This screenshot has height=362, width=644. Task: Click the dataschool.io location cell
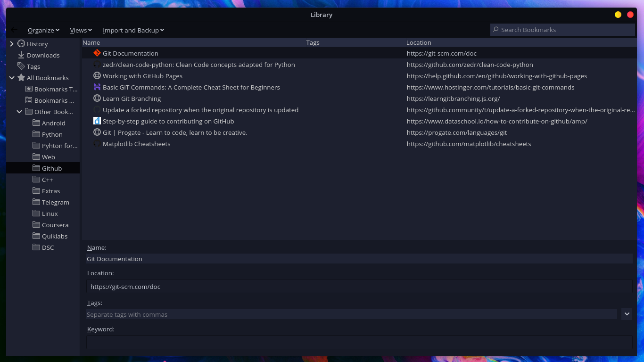click(497, 121)
